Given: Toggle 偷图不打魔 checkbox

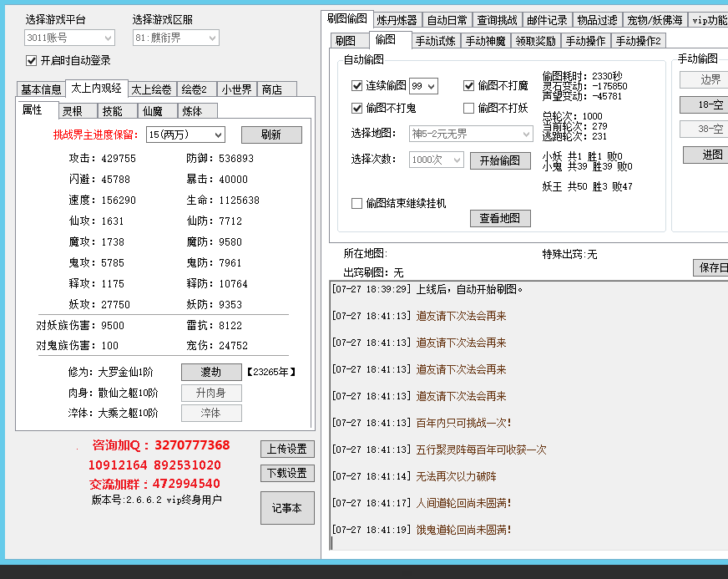Looking at the screenshot, I should 468,86.
